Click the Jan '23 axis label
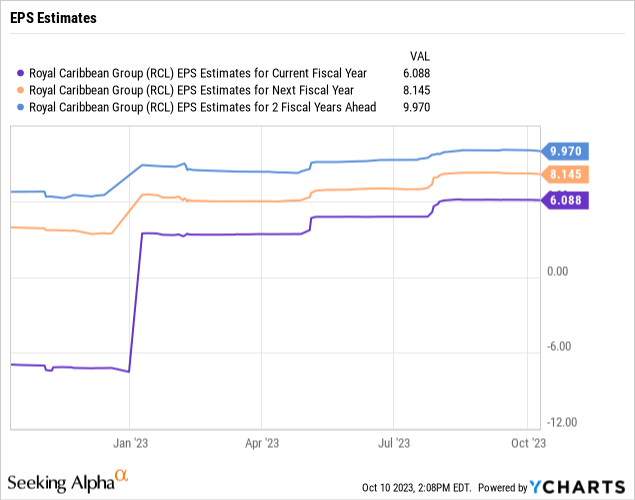The width and height of the screenshot is (635, 500). click(x=132, y=441)
